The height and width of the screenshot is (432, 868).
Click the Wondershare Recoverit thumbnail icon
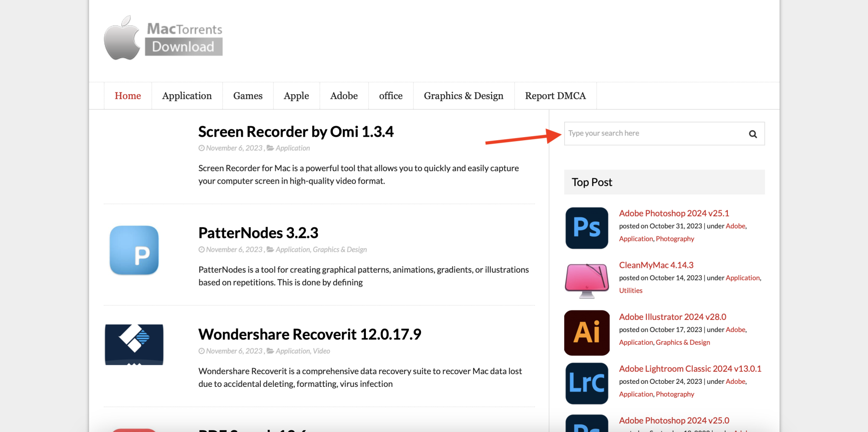134,344
